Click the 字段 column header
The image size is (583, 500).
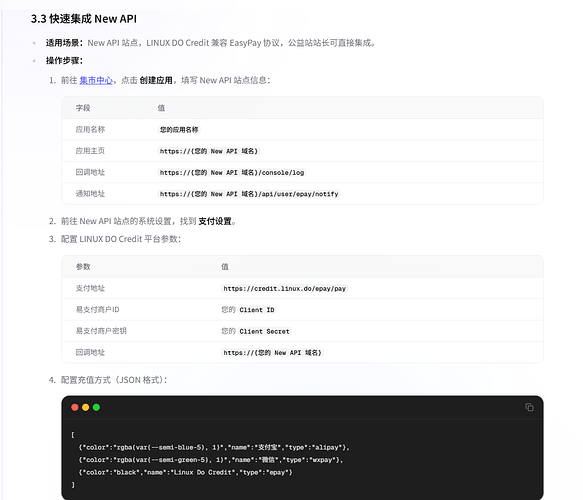tap(83, 108)
